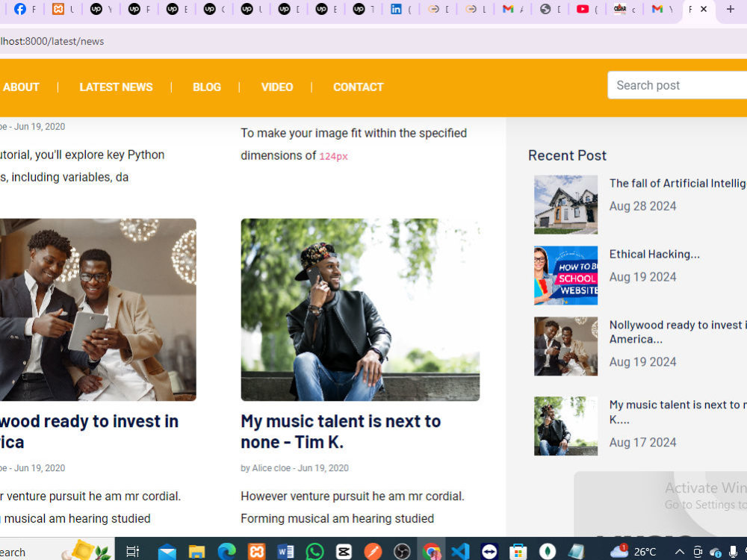The height and width of the screenshot is (560, 747).
Task: Open the music talent thumbnail in Recent Post
Action: click(565, 426)
